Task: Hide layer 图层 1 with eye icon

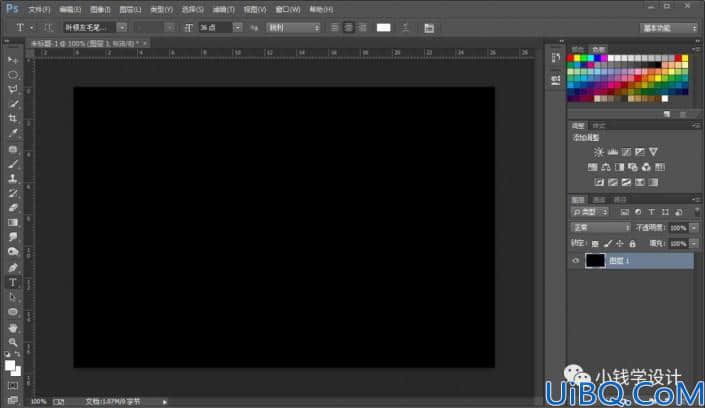Action: (576, 260)
